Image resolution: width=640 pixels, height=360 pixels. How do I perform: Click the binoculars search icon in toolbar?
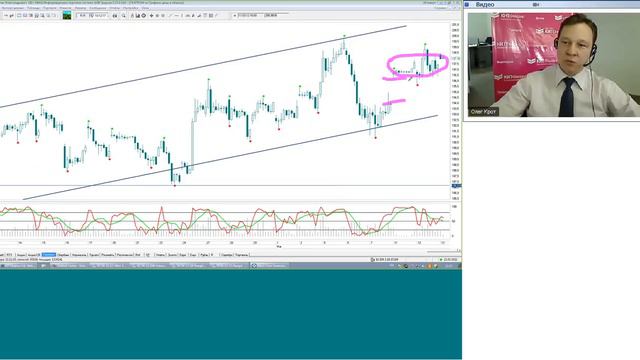(115, 16)
